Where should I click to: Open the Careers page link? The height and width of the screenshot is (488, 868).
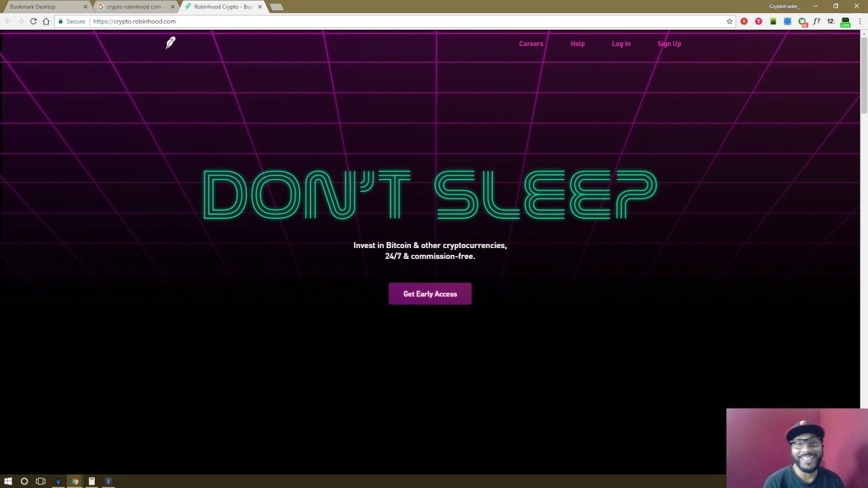pyautogui.click(x=531, y=44)
